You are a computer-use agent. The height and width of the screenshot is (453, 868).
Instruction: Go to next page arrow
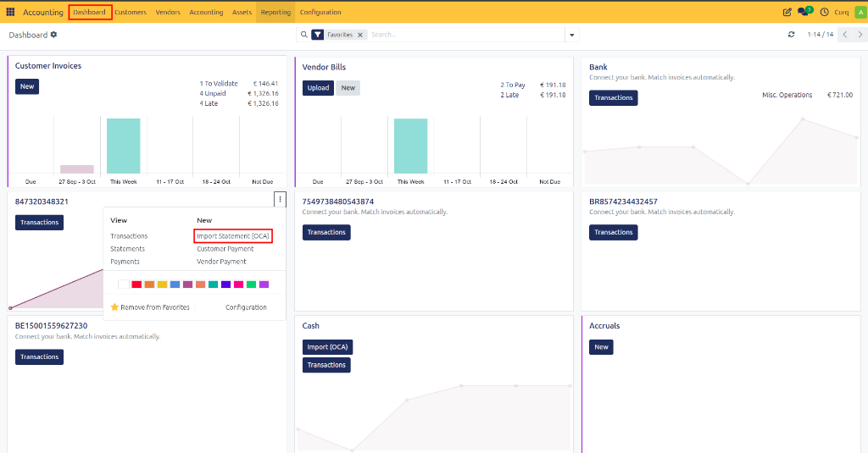tap(860, 35)
